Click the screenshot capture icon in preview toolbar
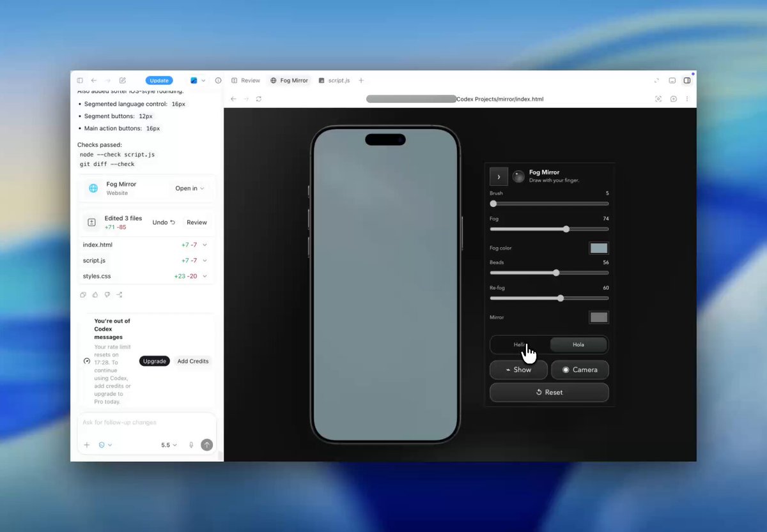 [658, 99]
